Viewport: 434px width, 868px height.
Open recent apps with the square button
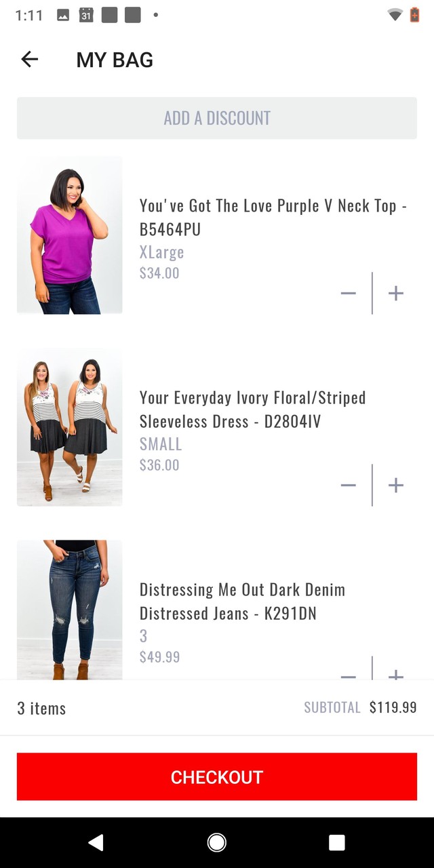click(337, 842)
